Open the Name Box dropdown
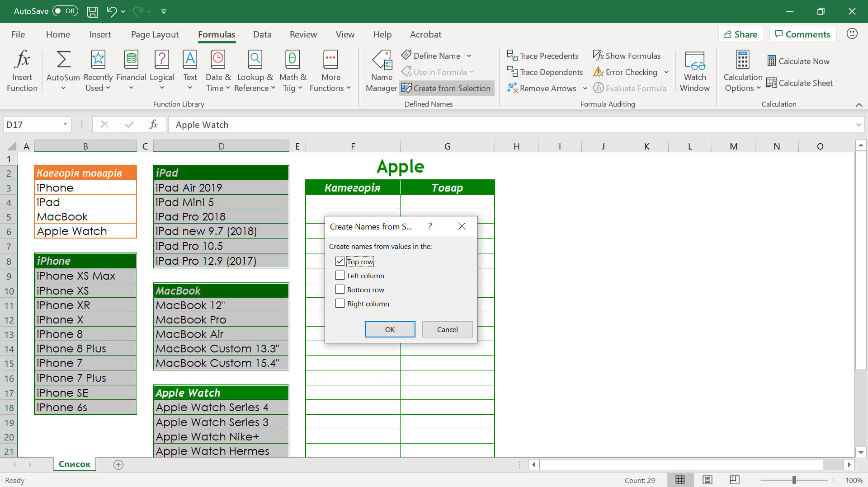The height and width of the screenshot is (487, 868). (65, 125)
